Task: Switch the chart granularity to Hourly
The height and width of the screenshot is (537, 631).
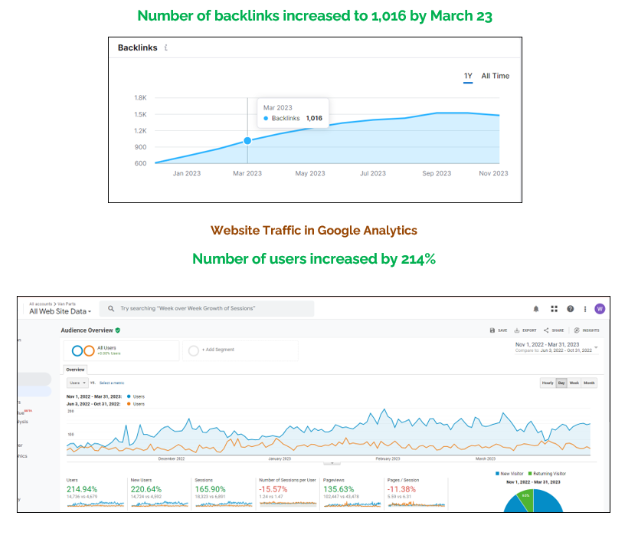Action: coord(548,382)
